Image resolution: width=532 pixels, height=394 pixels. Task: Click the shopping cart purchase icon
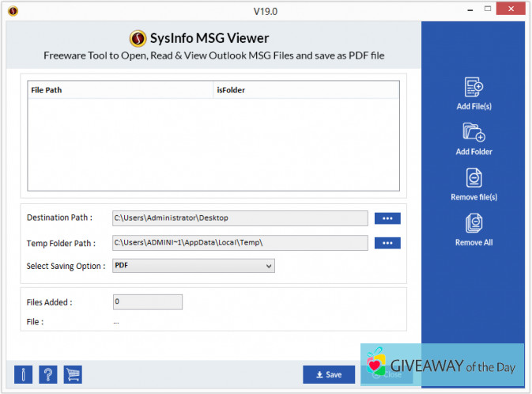point(73,374)
